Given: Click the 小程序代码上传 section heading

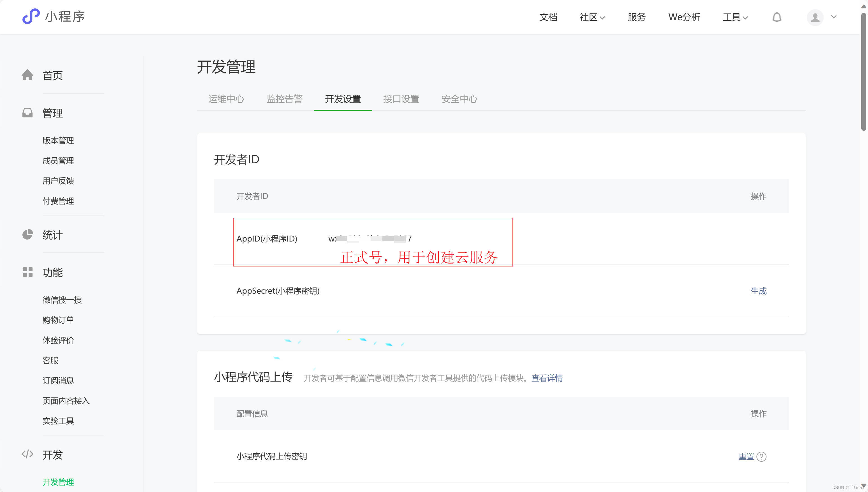Looking at the screenshot, I should click(253, 377).
